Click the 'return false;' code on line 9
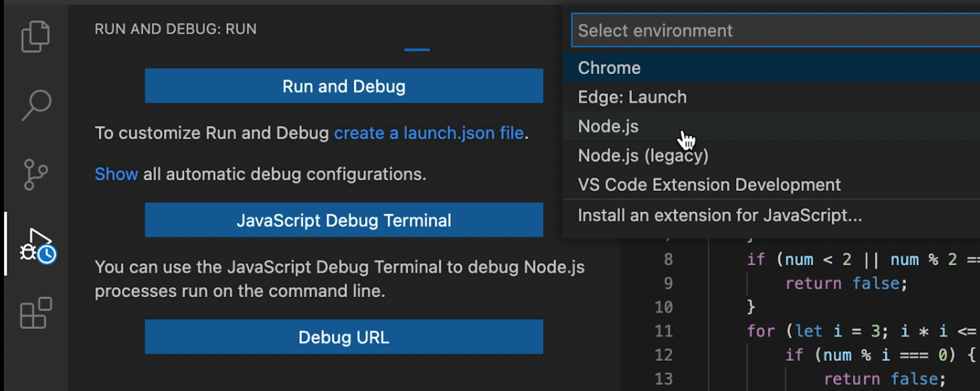Image resolution: width=980 pixels, height=391 pixels. point(847,283)
